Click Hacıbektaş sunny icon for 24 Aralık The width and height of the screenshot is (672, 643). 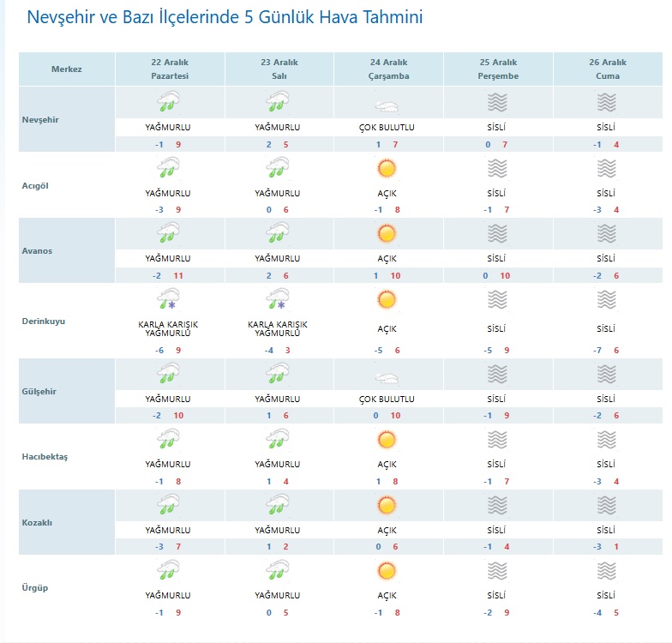(387, 441)
